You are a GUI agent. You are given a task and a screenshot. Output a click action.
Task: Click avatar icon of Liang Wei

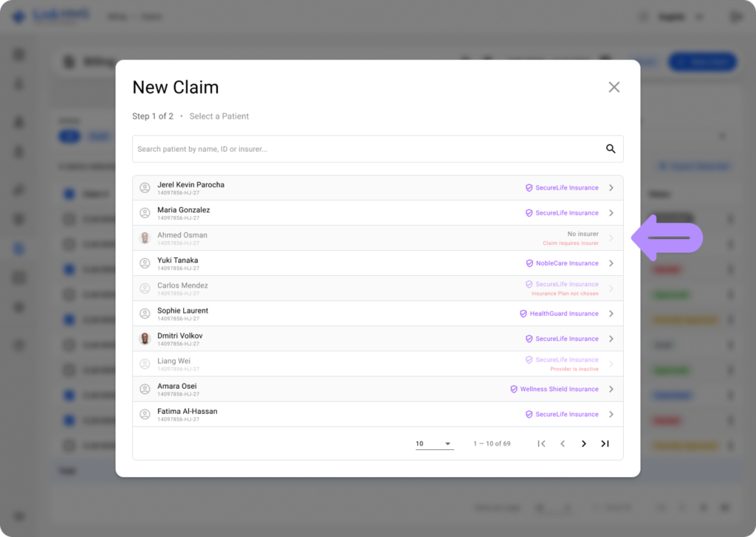[x=145, y=364]
